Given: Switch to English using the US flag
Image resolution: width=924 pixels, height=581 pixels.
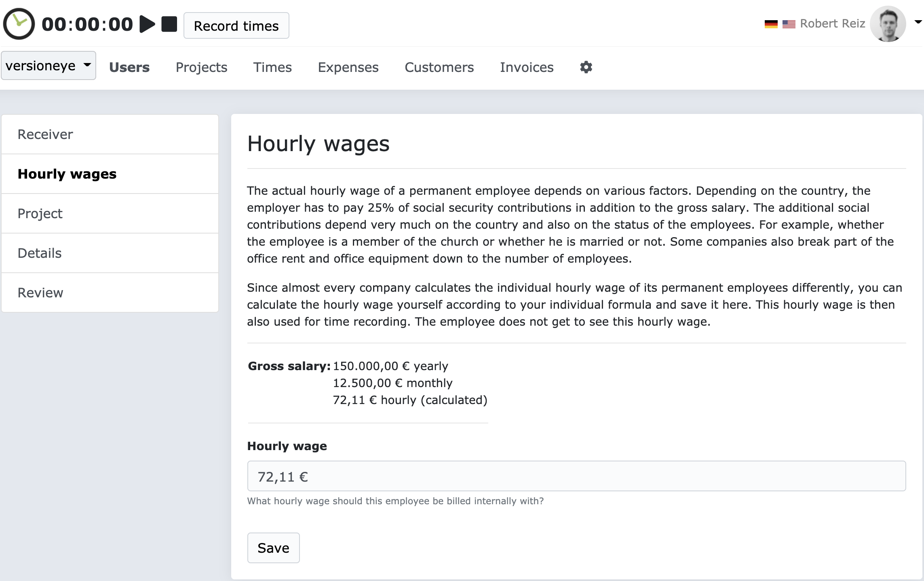Looking at the screenshot, I should pyautogui.click(x=788, y=23).
